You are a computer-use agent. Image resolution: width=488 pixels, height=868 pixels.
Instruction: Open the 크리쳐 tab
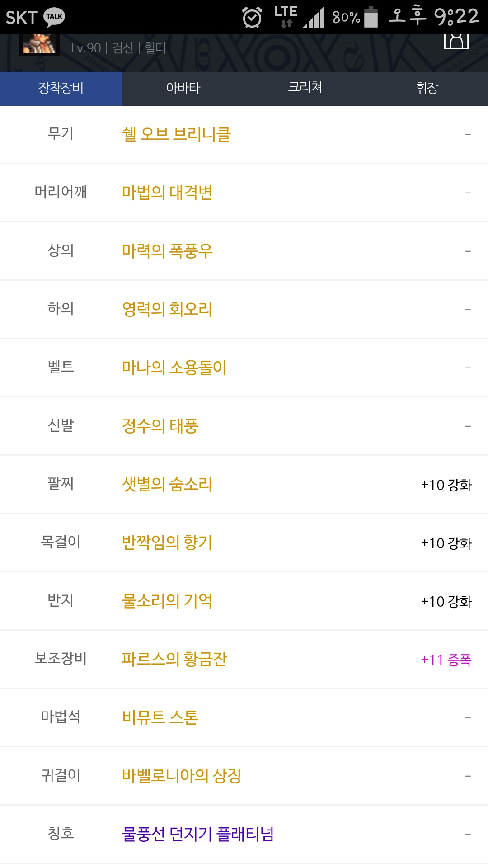point(305,88)
